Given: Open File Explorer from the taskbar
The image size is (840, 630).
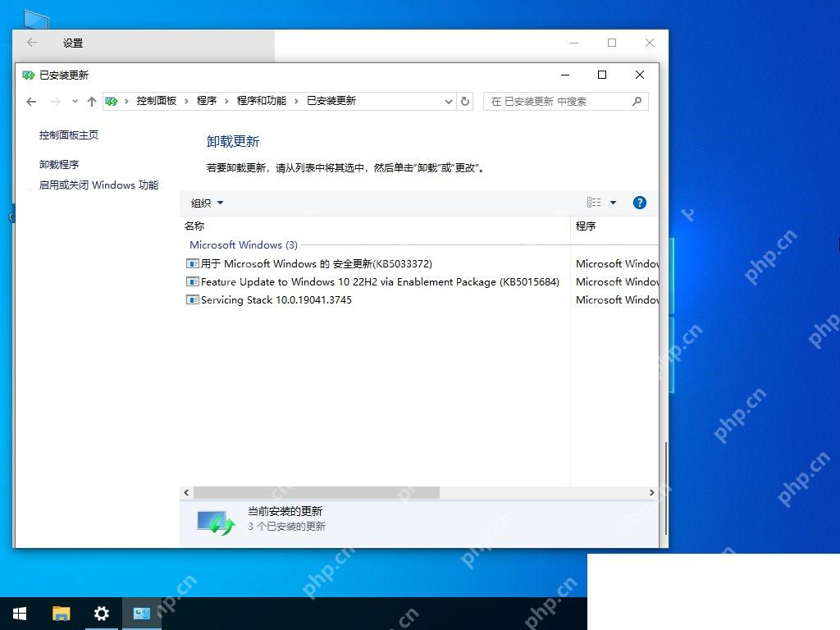Looking at the screenshot, I should (x=61, y=614).
